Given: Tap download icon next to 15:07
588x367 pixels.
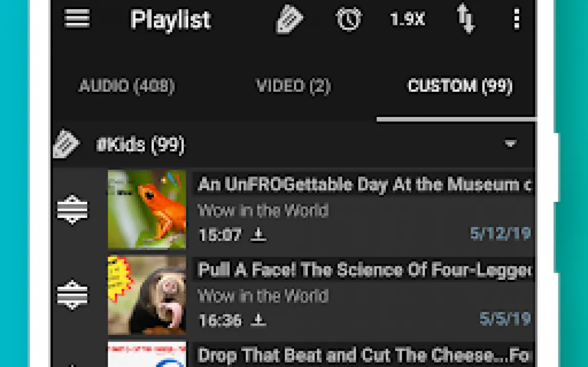Looking at the screenshot, I should (x=258, y=235).
